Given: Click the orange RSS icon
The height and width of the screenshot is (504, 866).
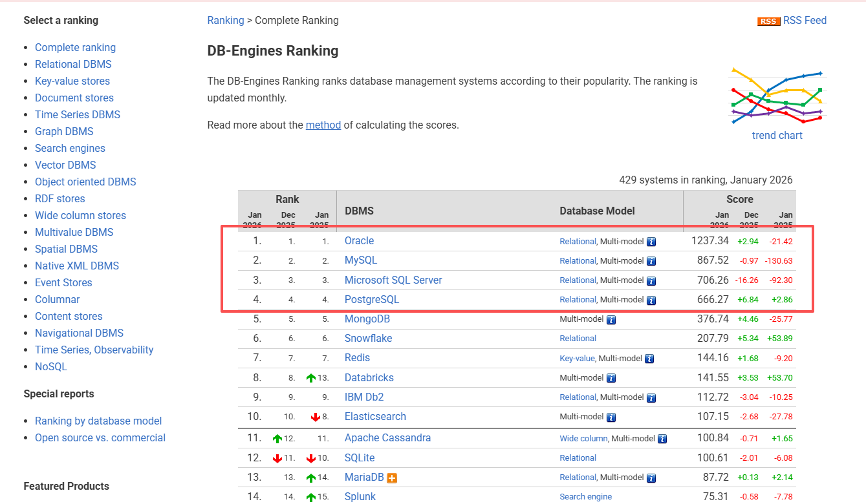Looking at the screenshot, I should pyautogui.click(x=768, y=21).
